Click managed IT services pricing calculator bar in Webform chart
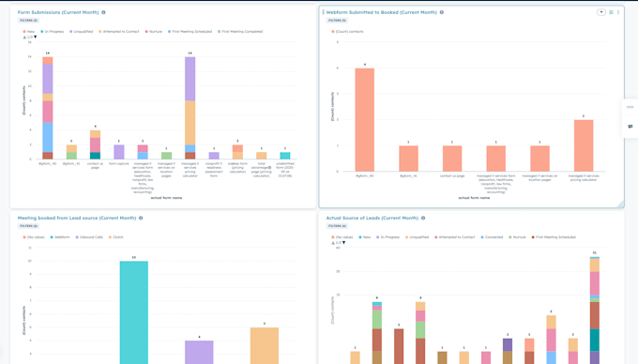The width and height of the screenshot is (638, 364). (584, 145)
